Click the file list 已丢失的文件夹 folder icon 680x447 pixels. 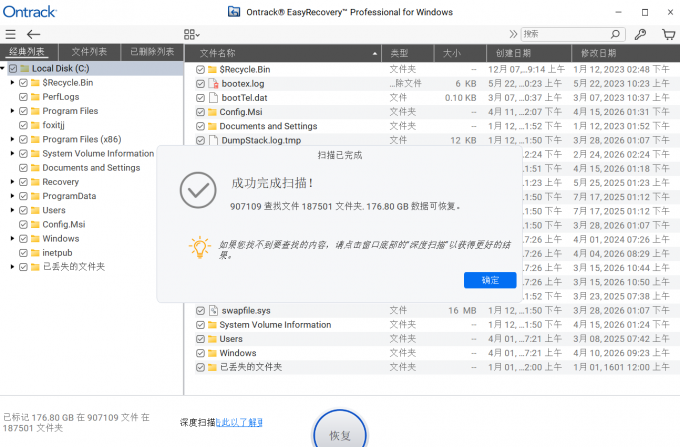coord(212,368)
